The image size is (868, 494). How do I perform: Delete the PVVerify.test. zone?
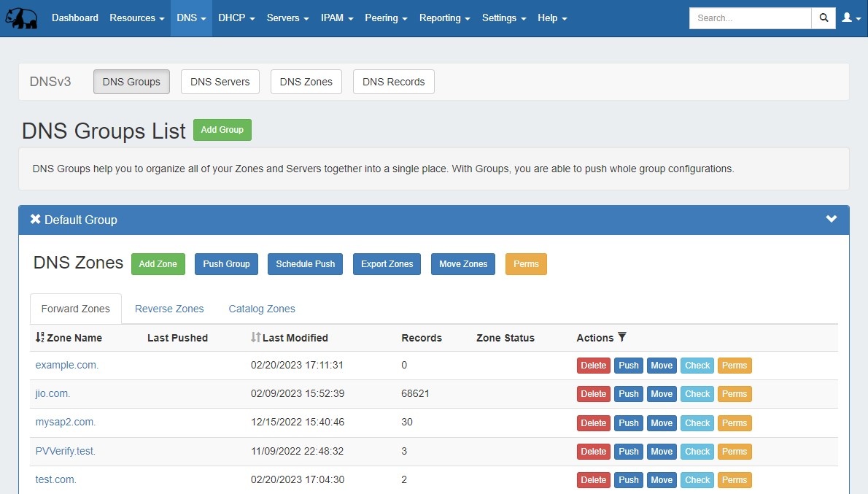point(594,452)
